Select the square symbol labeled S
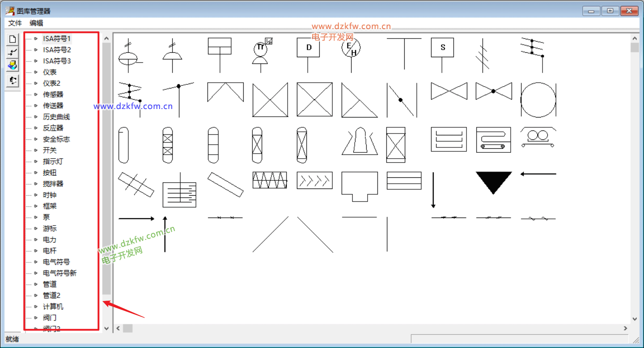The width and height of the screenshot is (644, 348). [x=442, y=48]
